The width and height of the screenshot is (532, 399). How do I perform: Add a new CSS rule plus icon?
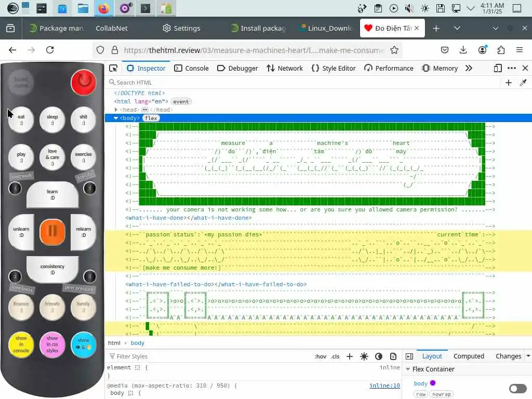coord(350,356)
